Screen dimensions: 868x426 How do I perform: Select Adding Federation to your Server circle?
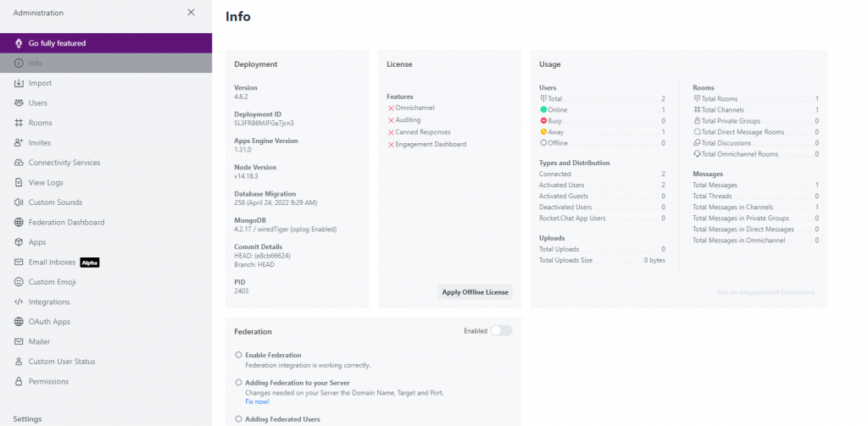(x=239, y=383)
